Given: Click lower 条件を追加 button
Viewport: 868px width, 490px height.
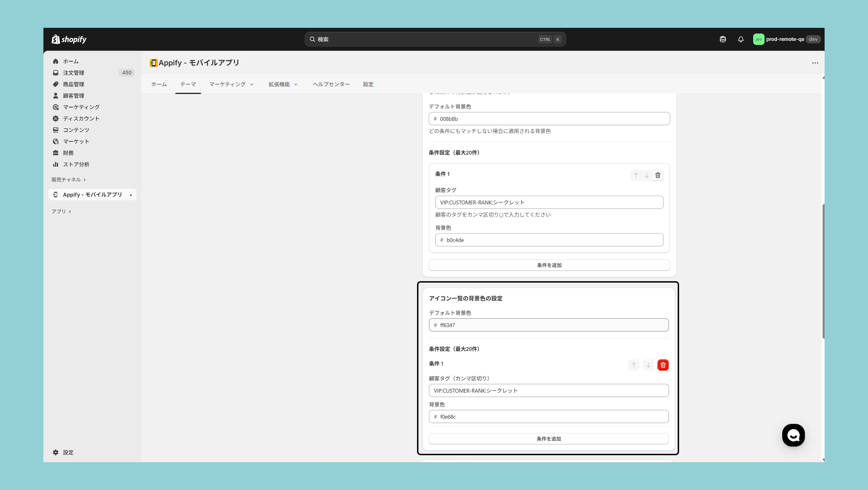Looking at the screenshot, I should point(548,439).
